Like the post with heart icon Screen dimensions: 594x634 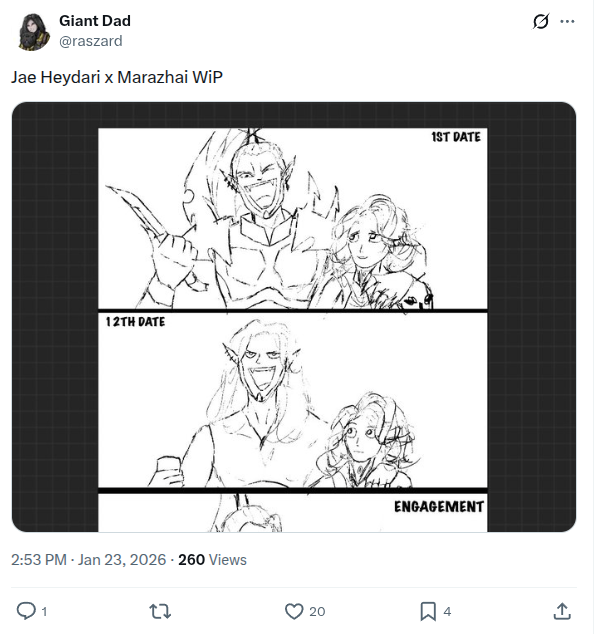point(294,611)
